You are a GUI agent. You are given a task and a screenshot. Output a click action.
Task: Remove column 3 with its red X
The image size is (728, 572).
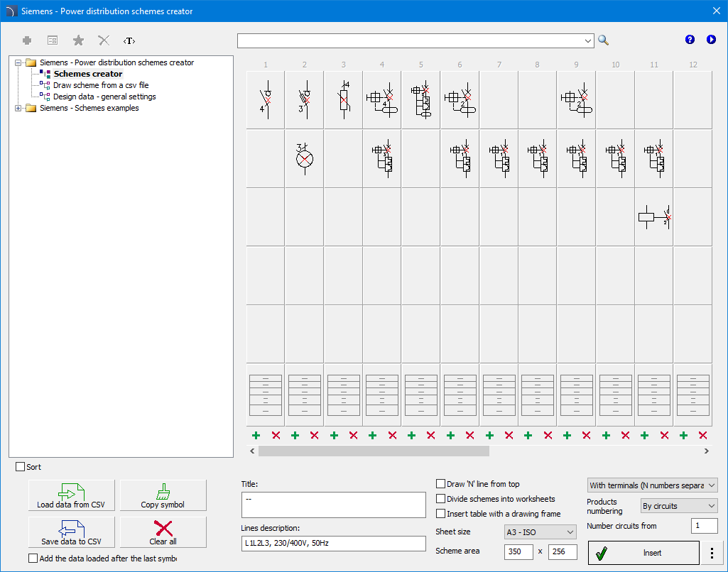pyautogui.click(x=353, y=435)
